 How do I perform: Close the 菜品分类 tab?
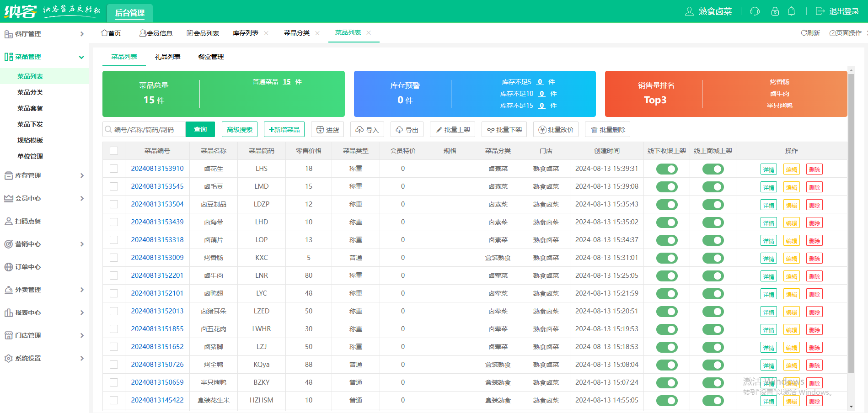[317, 33]
